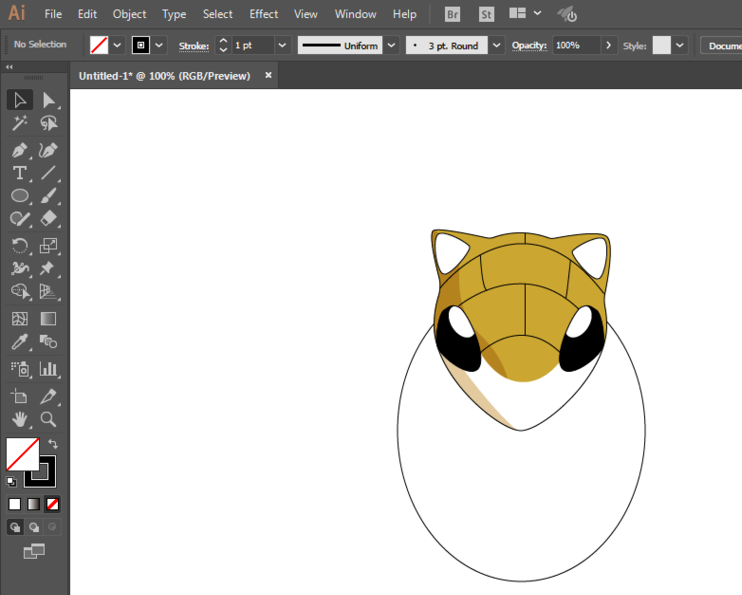Open the fill color dropdown arrow

(x=117, y=45)
